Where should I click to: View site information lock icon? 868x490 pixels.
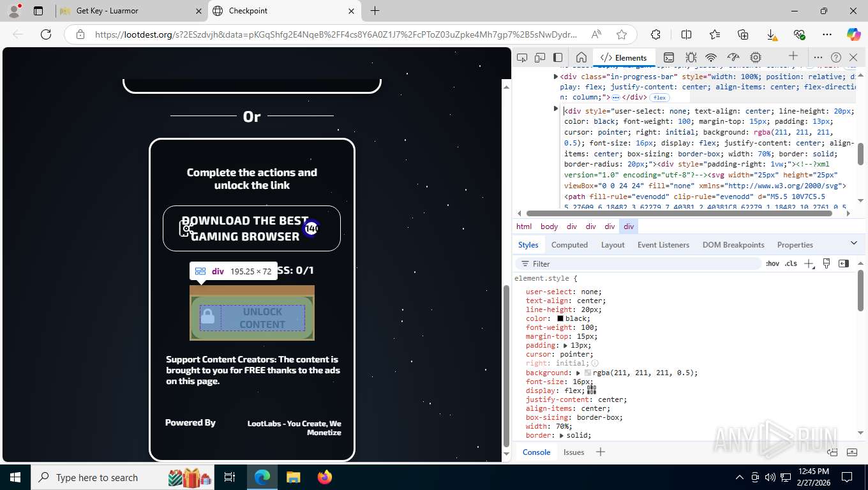80,34
